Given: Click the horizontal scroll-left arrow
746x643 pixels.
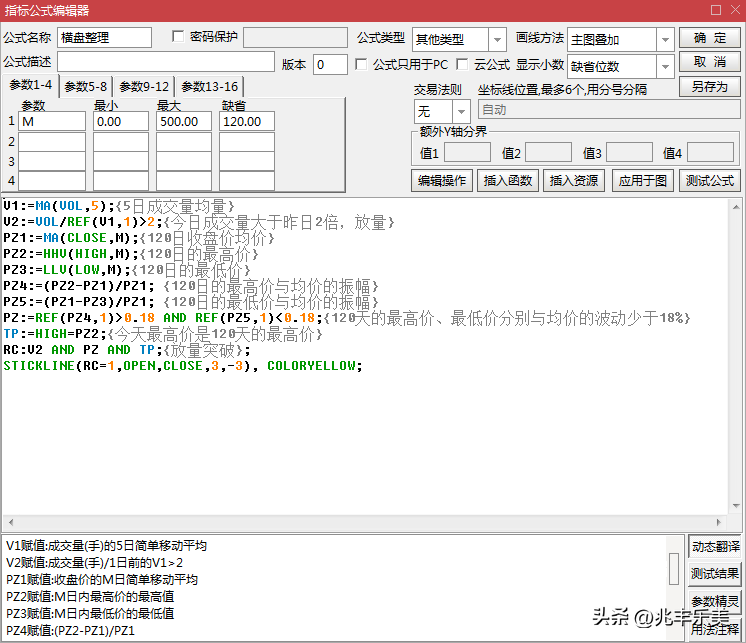Looking at the screenshot, I should coord(10,522).
